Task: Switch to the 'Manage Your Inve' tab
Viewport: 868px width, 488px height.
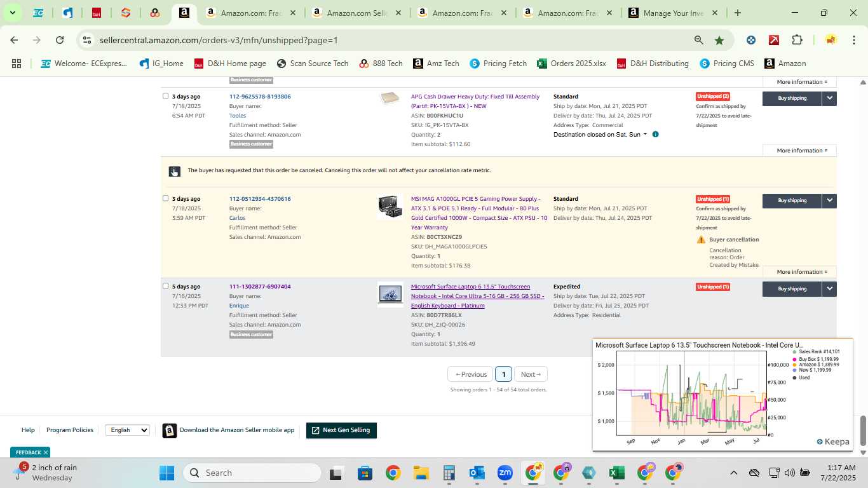Action: click(x=672, y=13)
